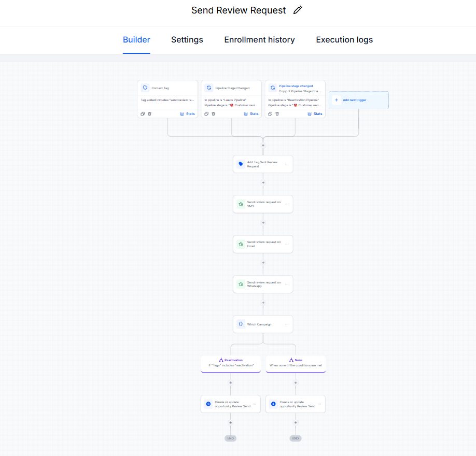Open options for the None branch opportunity action
476x456 pixels.
319,404
